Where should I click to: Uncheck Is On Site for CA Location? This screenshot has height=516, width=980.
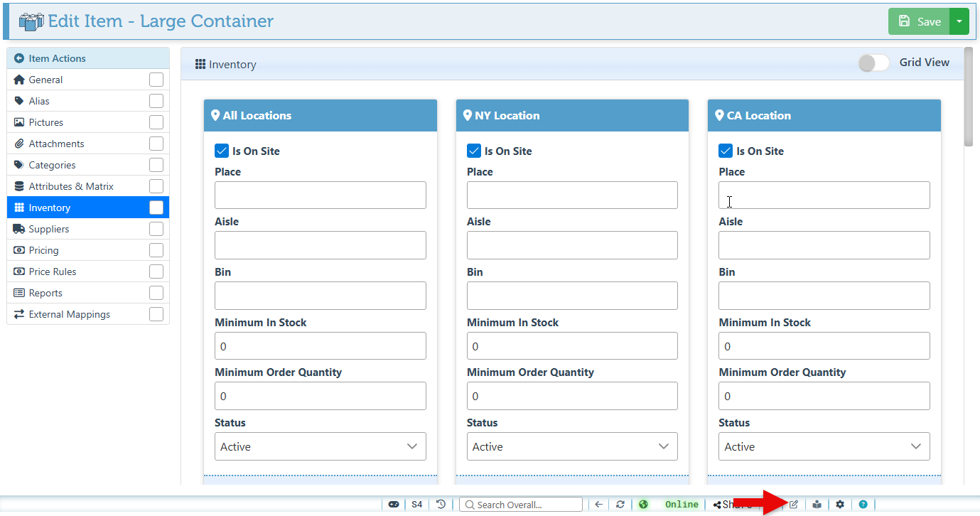[726, 151]
